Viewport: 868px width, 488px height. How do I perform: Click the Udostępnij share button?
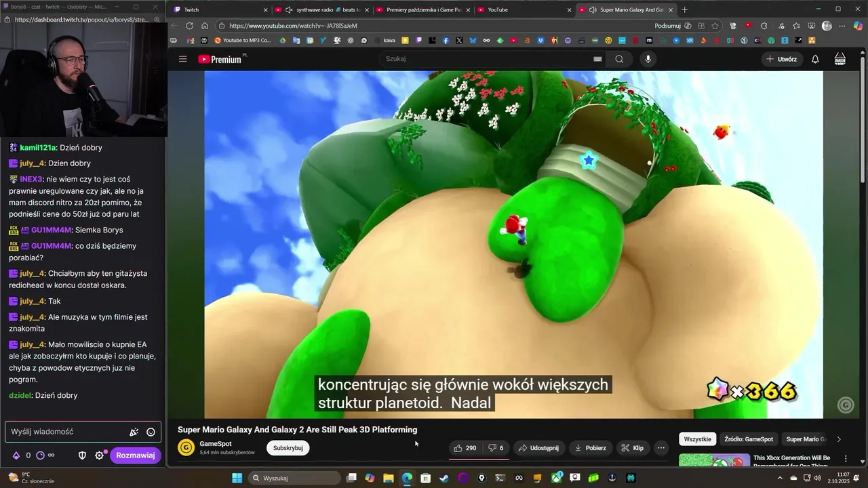coord(538,448)
